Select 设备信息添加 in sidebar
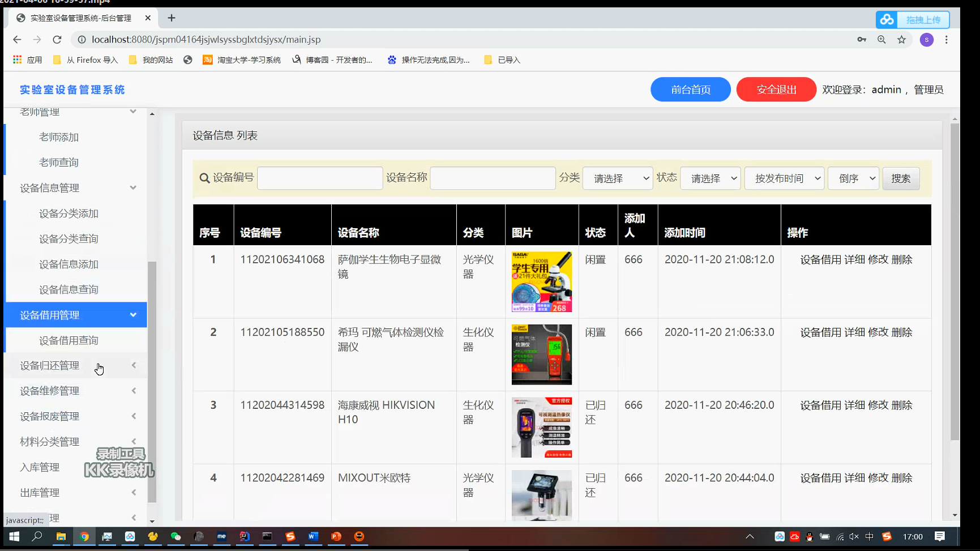This screenshot has height=551, width=980. tap(69, 264)
